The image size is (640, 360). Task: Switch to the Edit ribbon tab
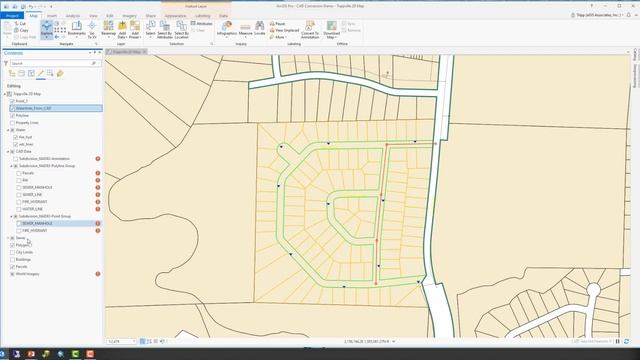click(110, 16)
